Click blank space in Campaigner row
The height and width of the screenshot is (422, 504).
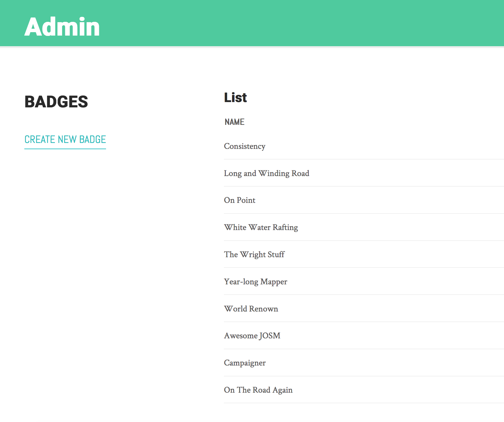[x=384, y=363]
